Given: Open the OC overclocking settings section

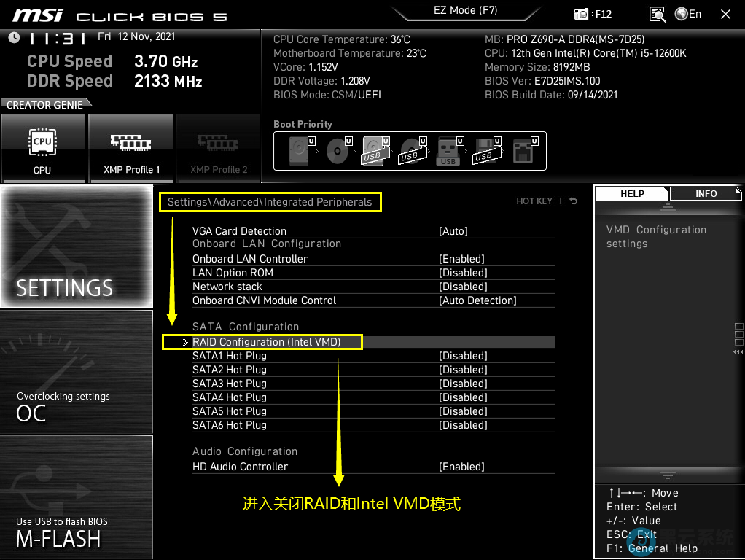Looking at the screenshot, I should tap(76, 373).
